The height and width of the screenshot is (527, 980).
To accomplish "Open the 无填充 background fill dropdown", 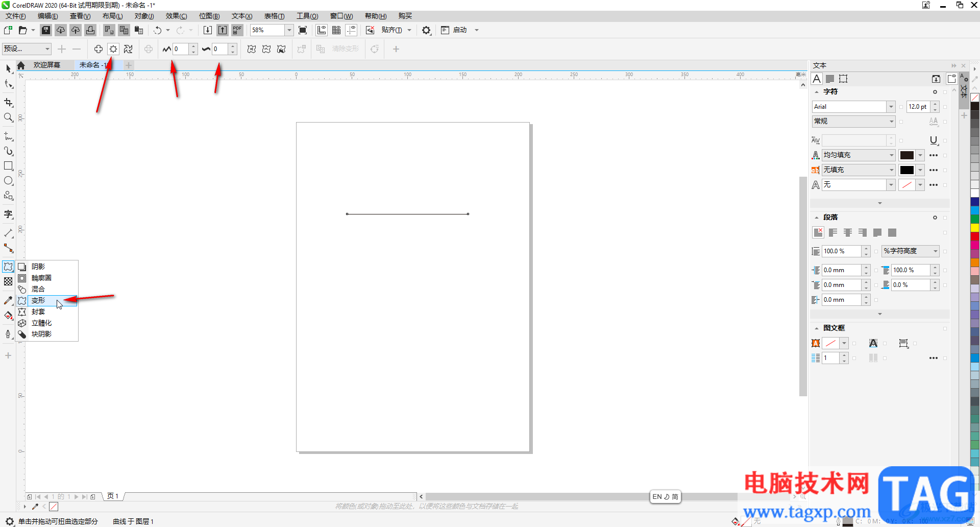I will coord(859,170).
